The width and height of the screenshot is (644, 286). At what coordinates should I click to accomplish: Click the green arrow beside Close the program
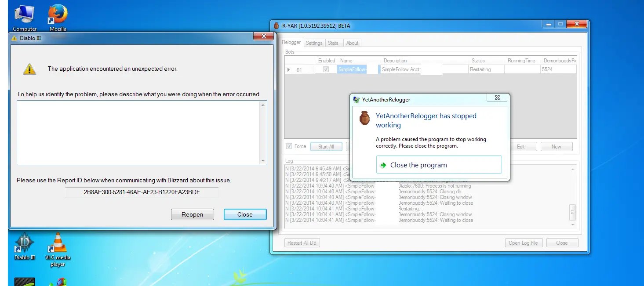[383, 165]
